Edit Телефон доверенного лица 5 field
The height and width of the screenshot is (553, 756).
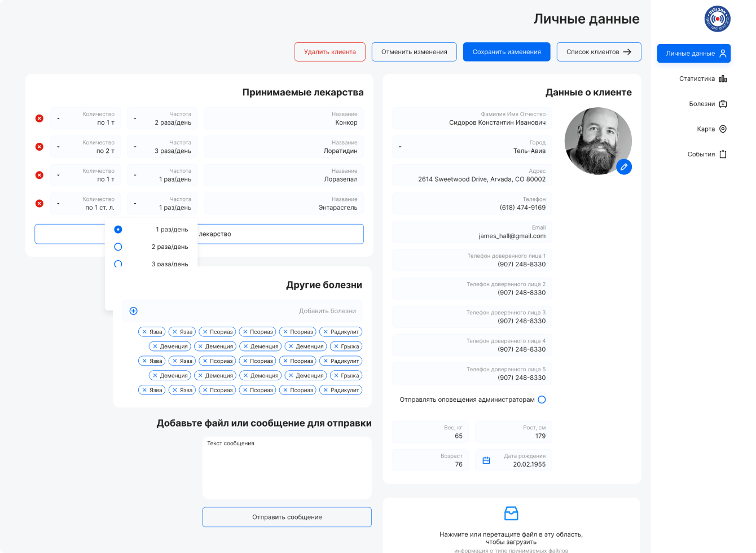point(472,374)
